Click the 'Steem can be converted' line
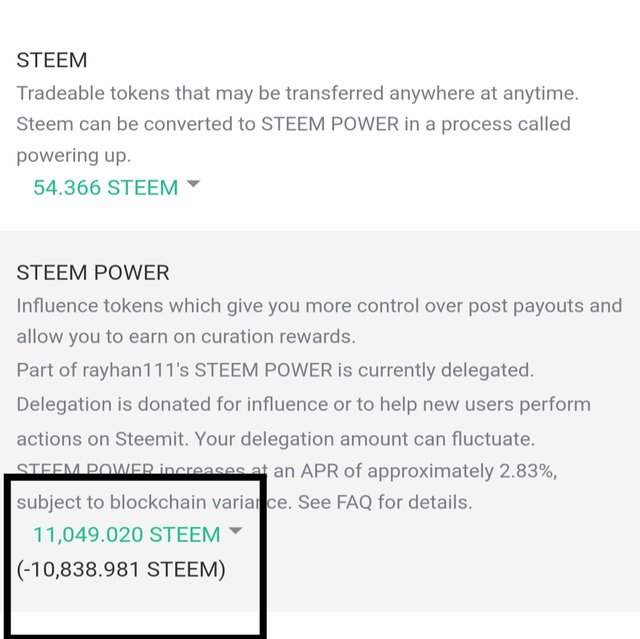 293,125
